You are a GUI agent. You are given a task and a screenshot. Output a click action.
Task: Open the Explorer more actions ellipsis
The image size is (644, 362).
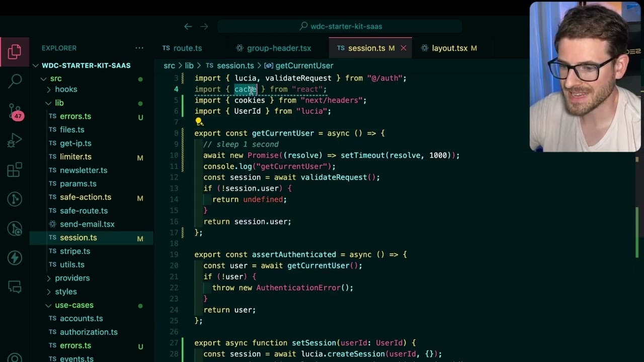[x=139, y=48]
